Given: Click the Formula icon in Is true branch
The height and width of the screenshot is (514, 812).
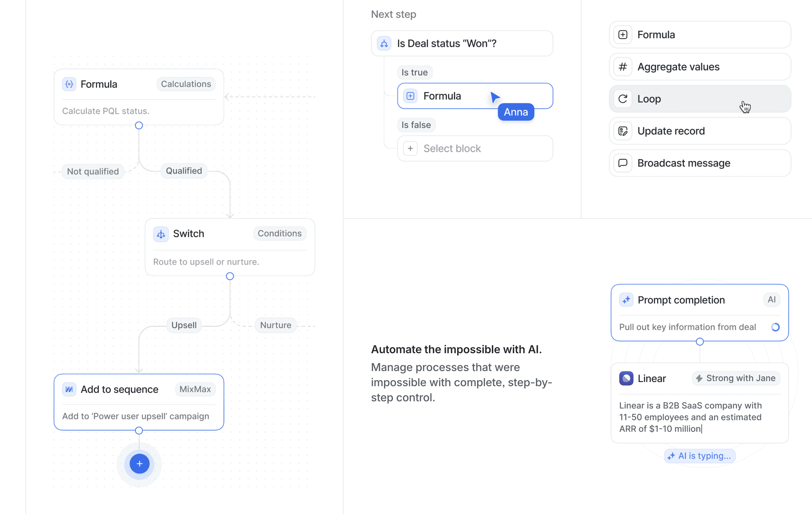Looking at the screenshot, I should [x=410, y=96].
